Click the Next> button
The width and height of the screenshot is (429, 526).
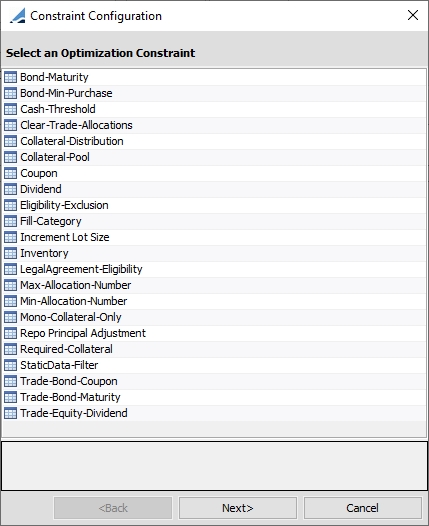click(238, 508)
